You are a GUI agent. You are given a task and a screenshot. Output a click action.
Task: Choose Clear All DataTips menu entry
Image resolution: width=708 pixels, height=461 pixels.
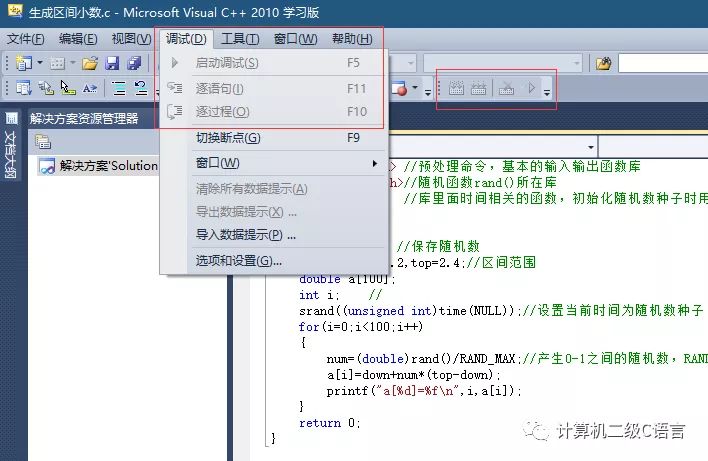click(274, 189)
